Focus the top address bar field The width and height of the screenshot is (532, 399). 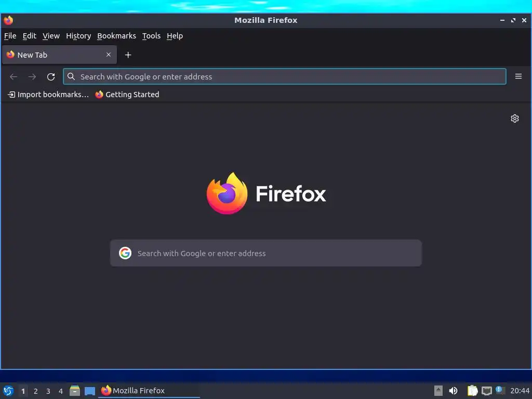coord(284,77)
